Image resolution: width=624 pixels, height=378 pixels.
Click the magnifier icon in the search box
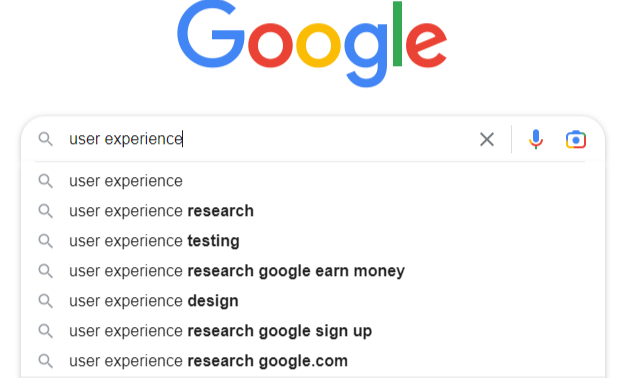tap(45, 139)
